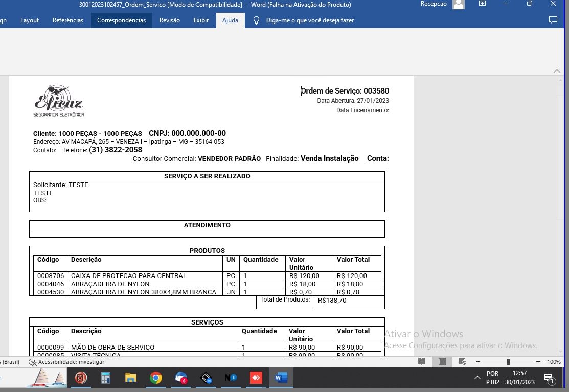Click 'Acessibilidade: investigar' status text

coord(71,362)
